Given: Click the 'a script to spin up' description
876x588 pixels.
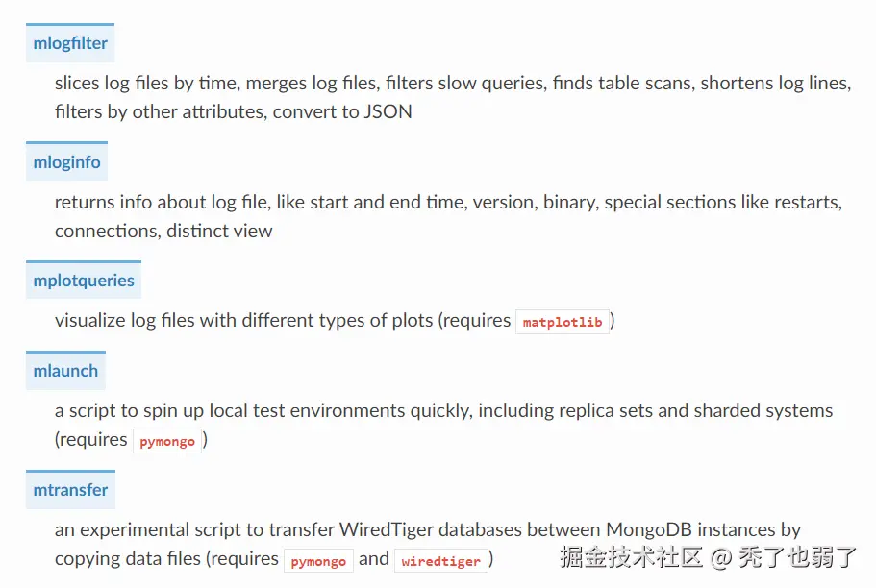Looking at the screenshot, I should click(443, 426).
